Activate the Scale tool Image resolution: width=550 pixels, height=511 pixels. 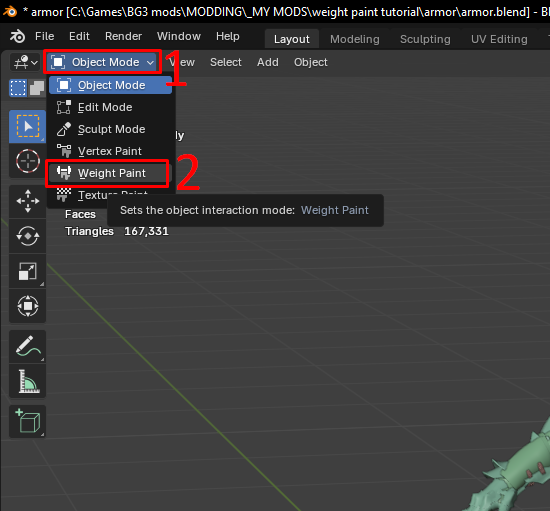[x=28, y=271]
